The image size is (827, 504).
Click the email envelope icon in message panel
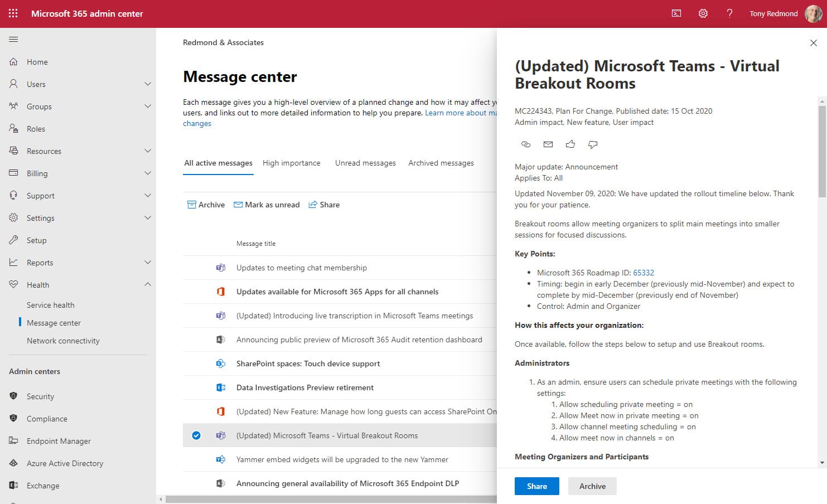[548, 144]
